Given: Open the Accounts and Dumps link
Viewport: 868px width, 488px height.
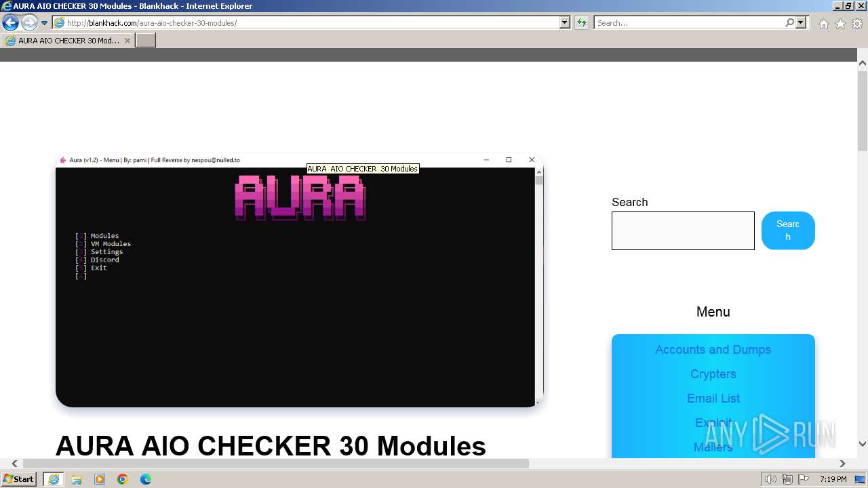Looking at the screenshot, I should click(x=713, y=350).
